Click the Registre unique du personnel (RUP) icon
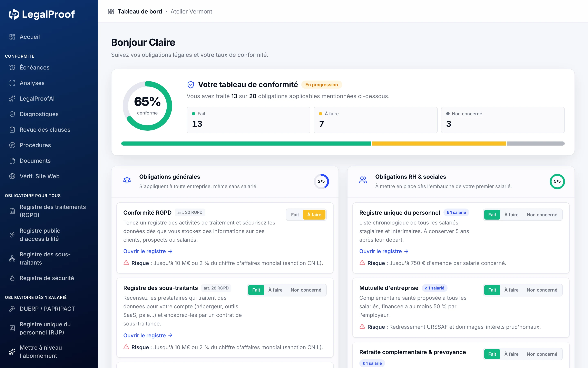588x368 pixels. point(12,328)
